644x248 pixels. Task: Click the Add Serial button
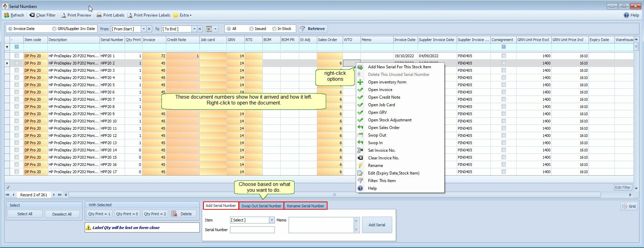[x=377, y=225]
